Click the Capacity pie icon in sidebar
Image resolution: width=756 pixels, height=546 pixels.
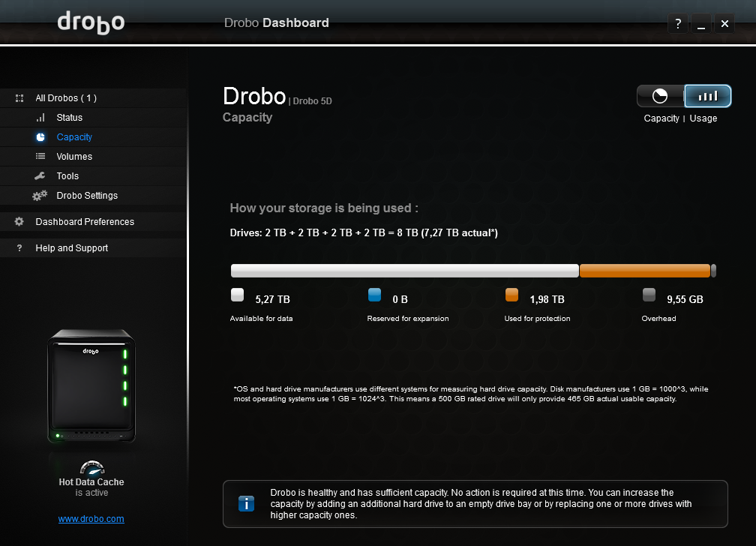(x=40, y=137)
